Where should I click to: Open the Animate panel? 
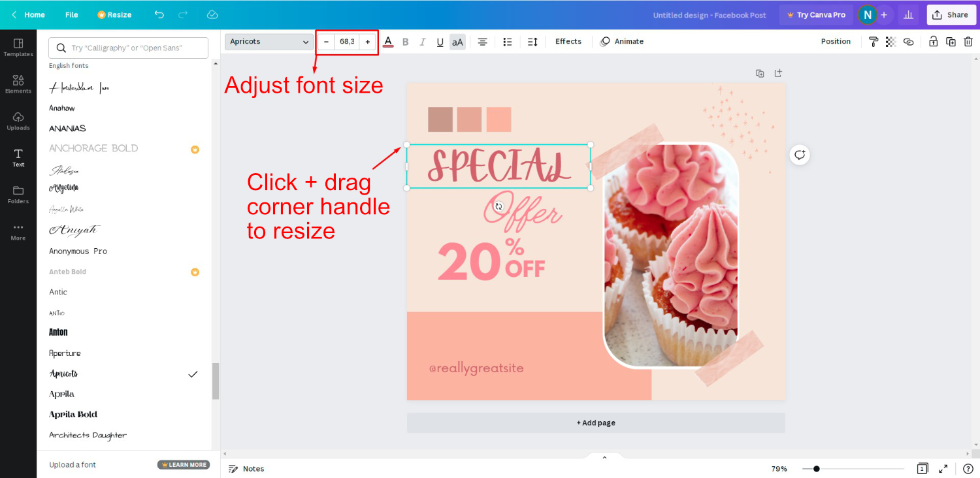[x=621, y=41]
